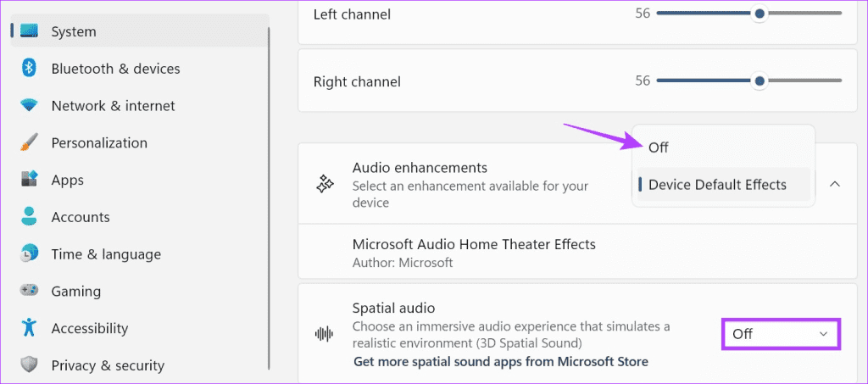This screenshot has height=384, width=868.
Task: Click the Personalization paintbrush icon
Action: click(x=29, y=142)
